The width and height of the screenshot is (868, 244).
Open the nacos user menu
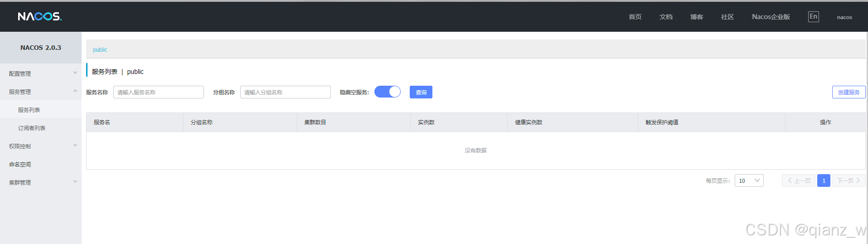844,17
